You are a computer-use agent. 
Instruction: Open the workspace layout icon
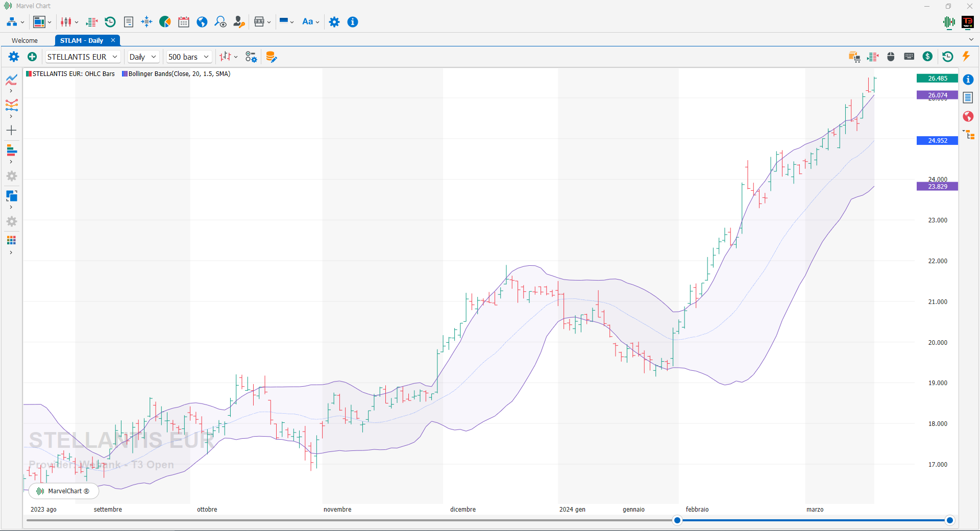tap(39, 22)
